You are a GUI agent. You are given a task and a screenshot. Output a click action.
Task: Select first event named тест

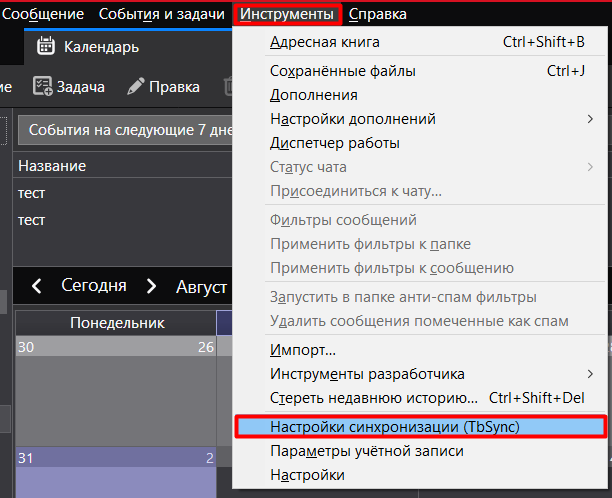click(x=32, y=192)
